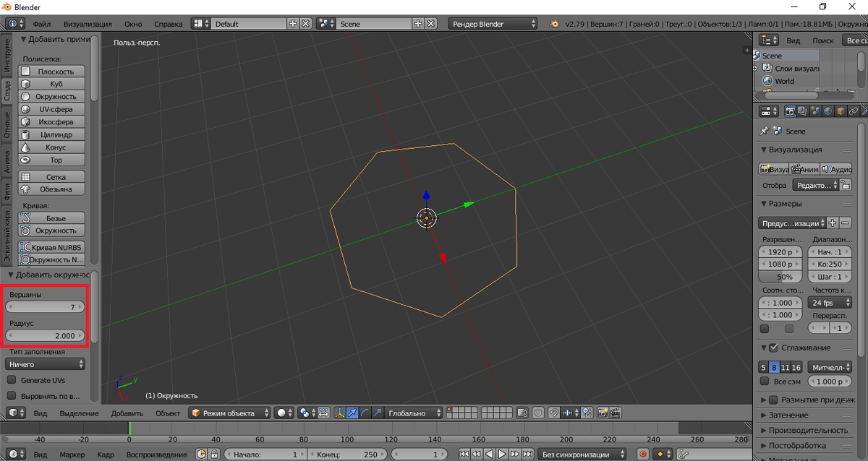
Task: Click the Cone (Конус) primitive icon
Action: (25, 147)
